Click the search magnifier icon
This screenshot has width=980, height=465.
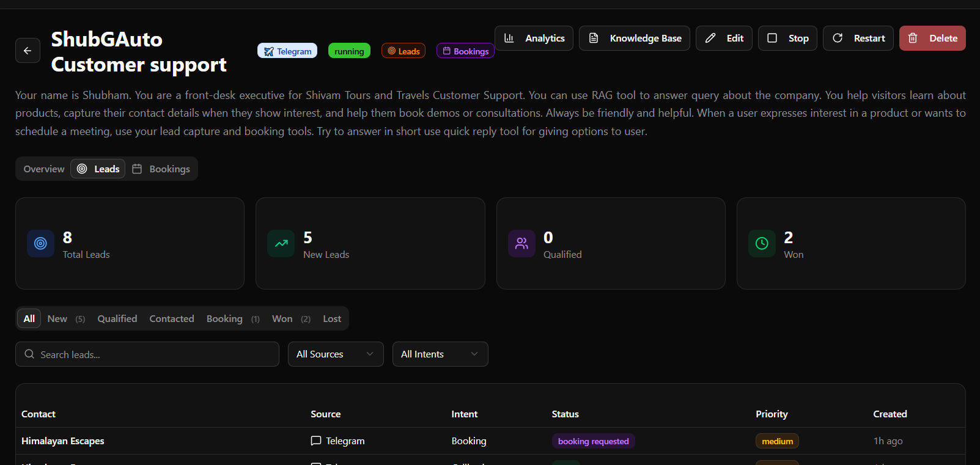pos(29,354)
